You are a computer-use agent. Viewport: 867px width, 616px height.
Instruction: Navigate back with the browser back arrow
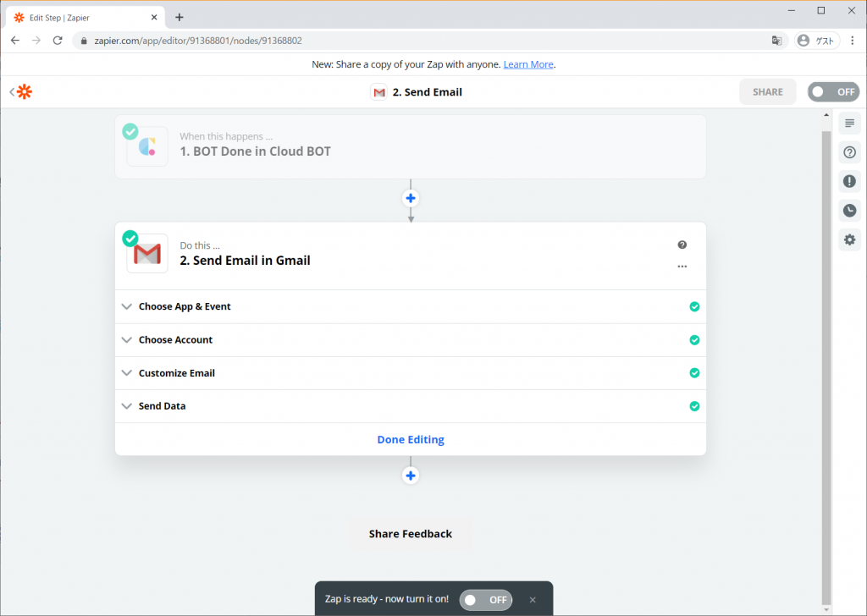click(x=15, y=41)
